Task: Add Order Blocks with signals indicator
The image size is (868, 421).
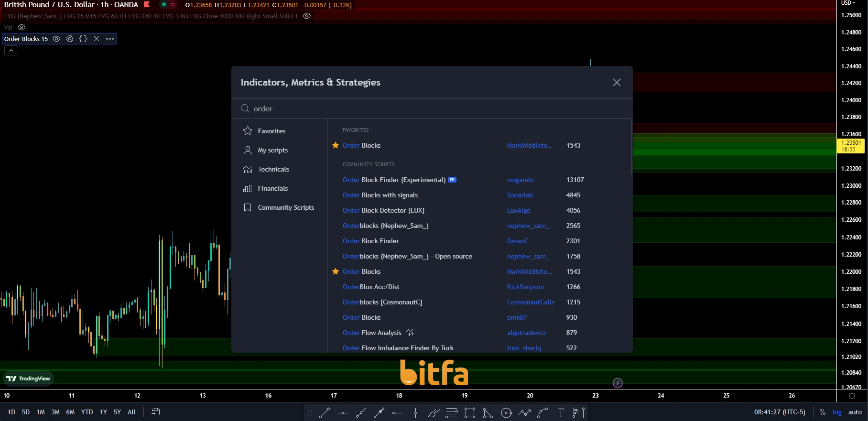Action: click(x=479, y=195)
